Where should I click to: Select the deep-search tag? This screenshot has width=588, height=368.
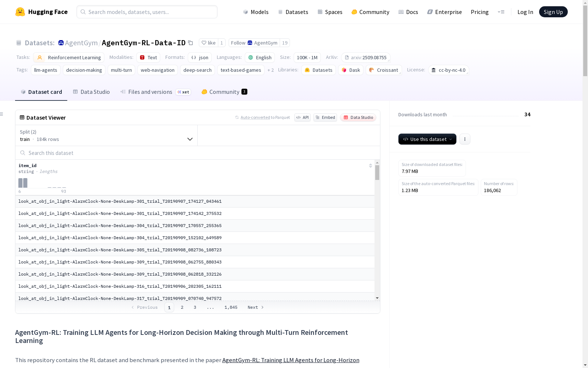[197, 70]
